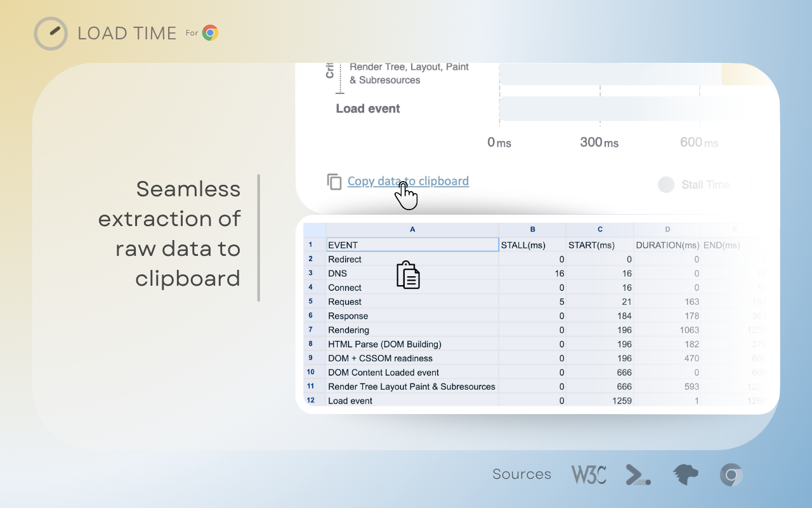Click the 'Connect' cell

(412, 288)
